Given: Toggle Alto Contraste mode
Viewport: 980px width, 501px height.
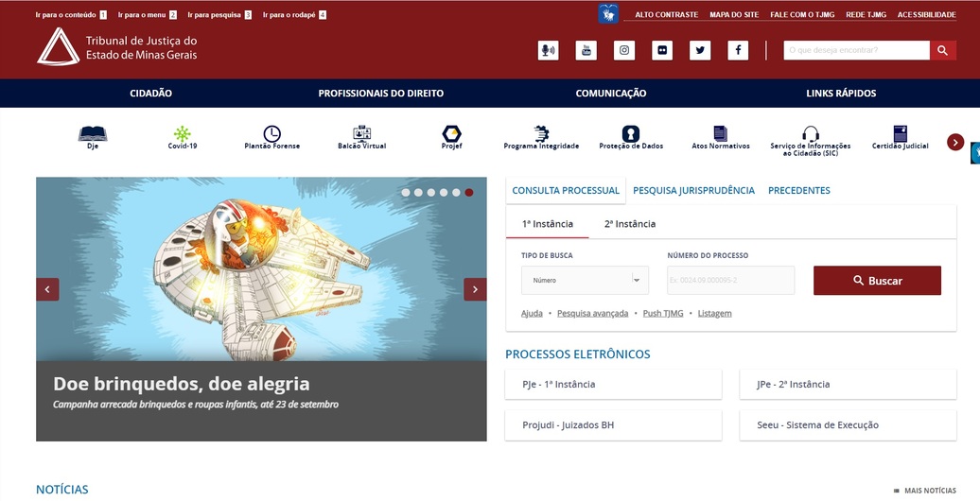Looking at the screenshot, I should point(666,14).
